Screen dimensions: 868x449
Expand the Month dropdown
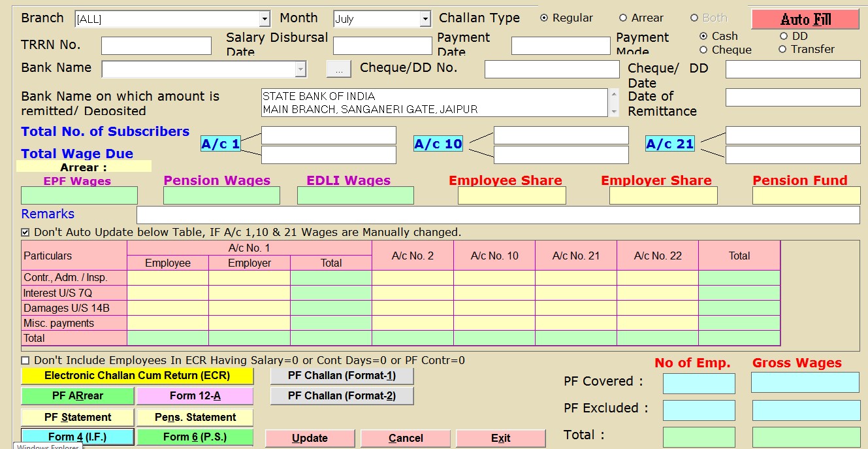coord(425,20)
